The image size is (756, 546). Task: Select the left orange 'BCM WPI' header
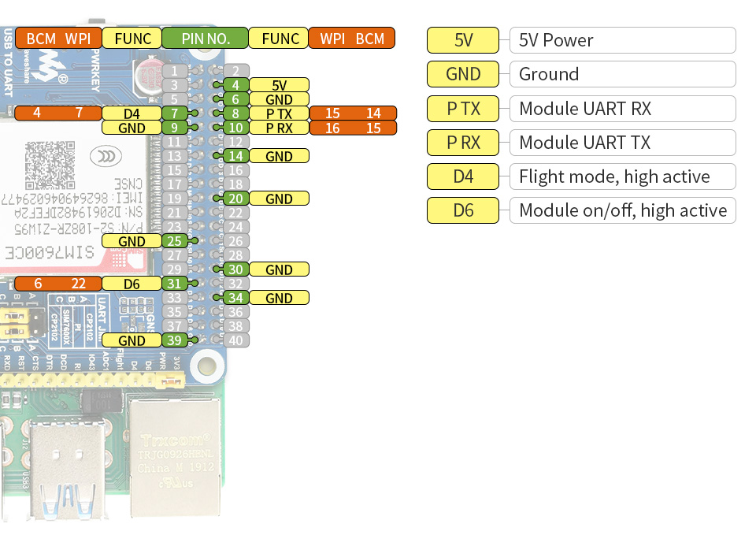58,38
